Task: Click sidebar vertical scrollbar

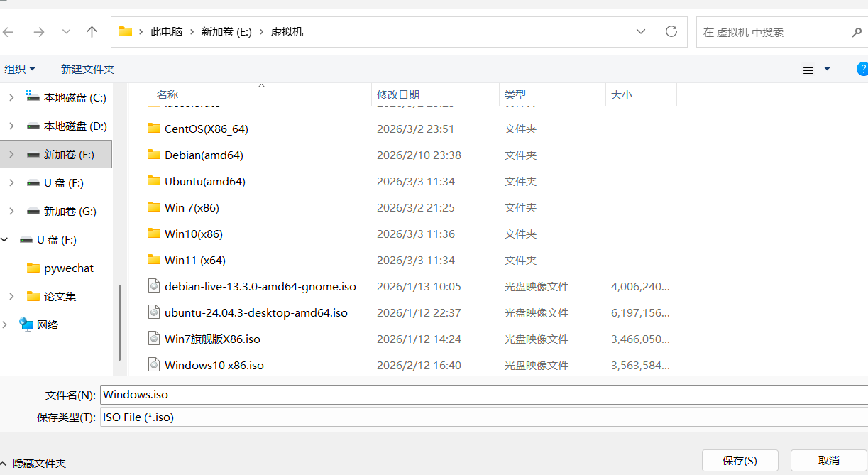Action: pyautogui.click(x=120, y=323)
